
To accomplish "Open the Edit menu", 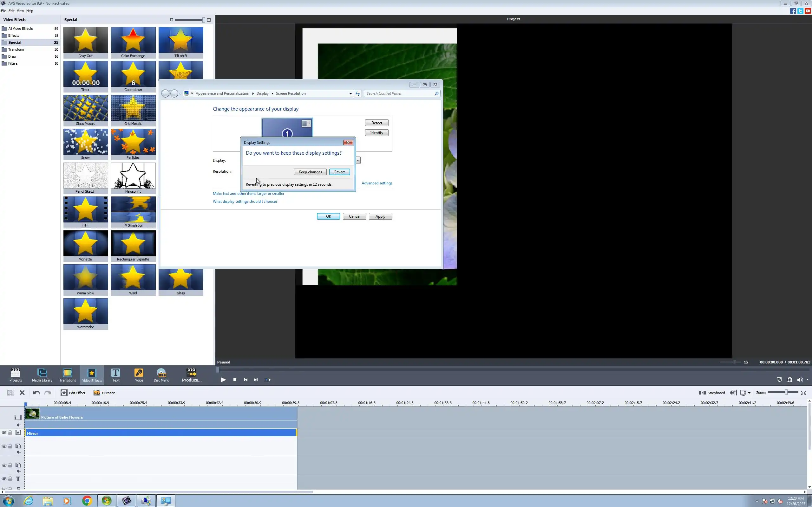I will (11, 11).
